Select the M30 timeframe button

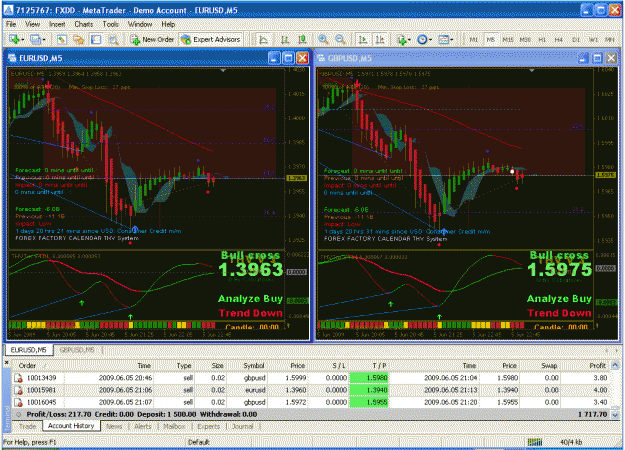pos(525,40)
